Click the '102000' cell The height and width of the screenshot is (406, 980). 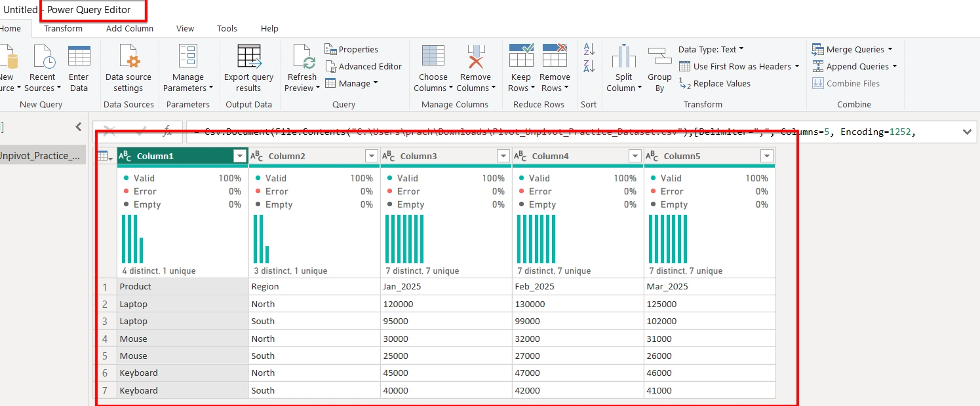tap(710, 321)
